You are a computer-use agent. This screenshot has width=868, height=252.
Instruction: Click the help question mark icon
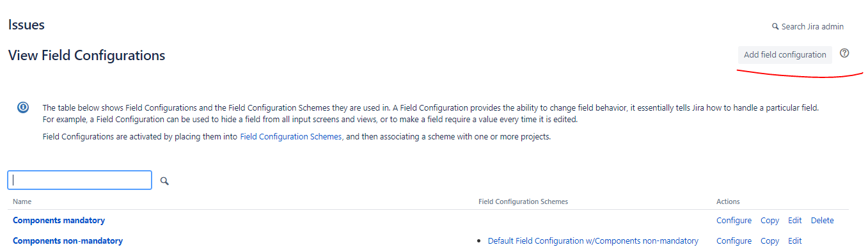[x=844, y=54]
